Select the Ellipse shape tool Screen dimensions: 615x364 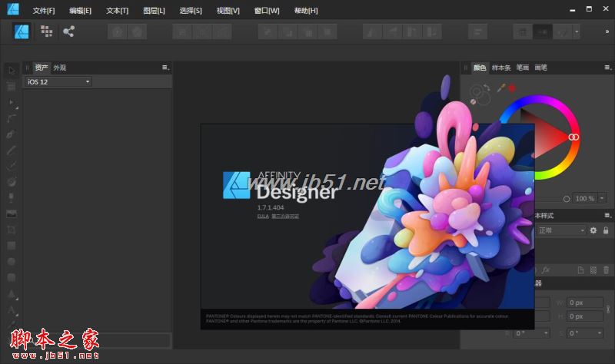tap(12, 261)
